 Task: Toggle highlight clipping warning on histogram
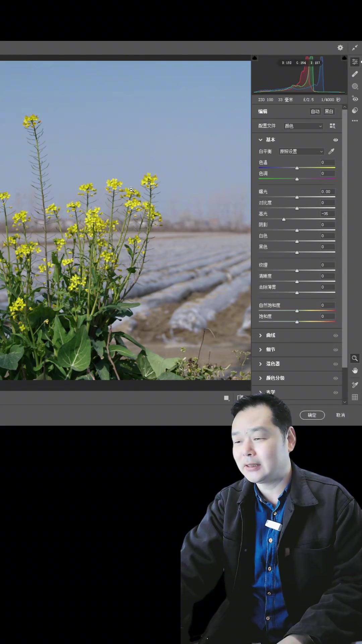pos(344,58)
